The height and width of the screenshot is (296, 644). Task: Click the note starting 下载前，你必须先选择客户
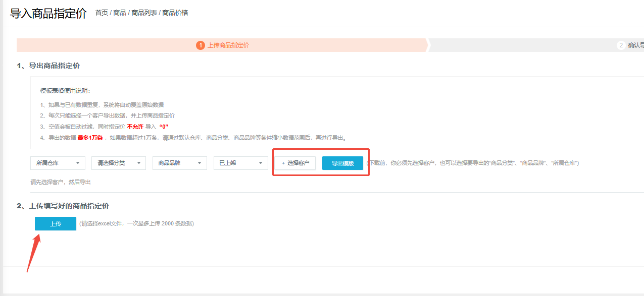pos(473,163)
